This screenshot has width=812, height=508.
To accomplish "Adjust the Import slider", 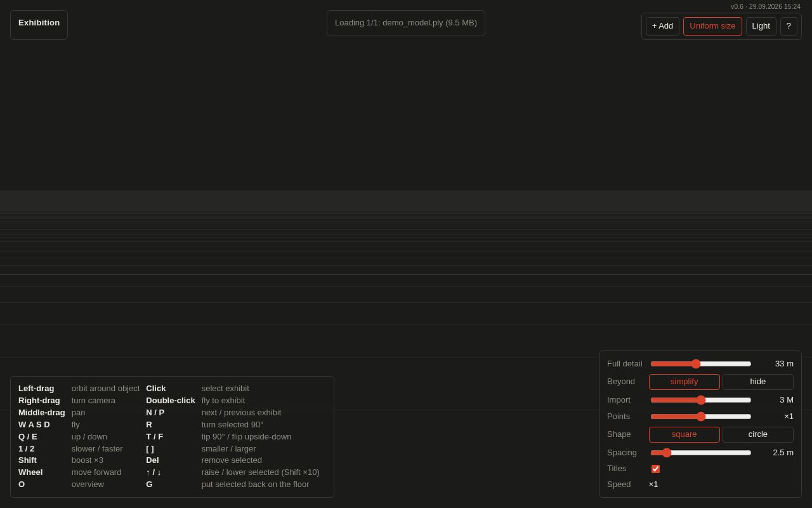I will 701,400.
